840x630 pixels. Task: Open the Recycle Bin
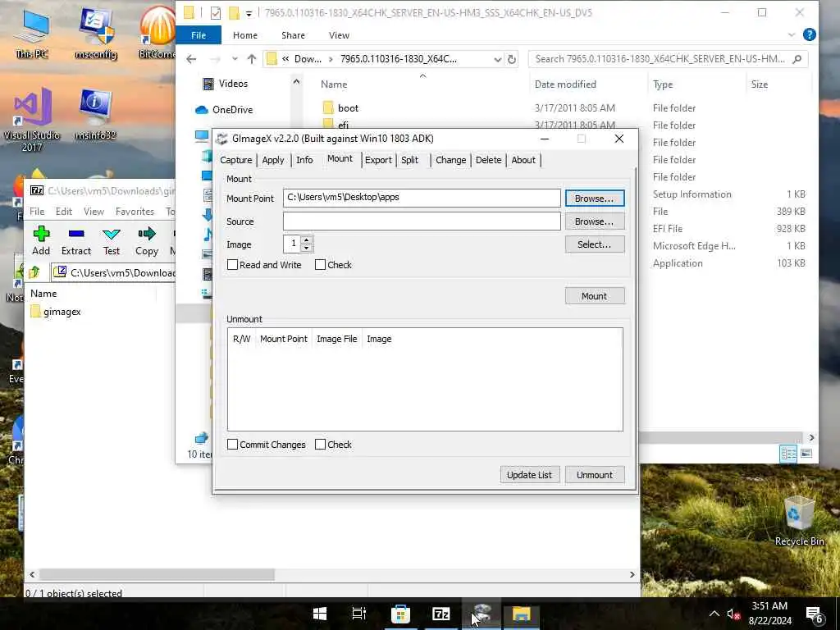pos(799,519)
